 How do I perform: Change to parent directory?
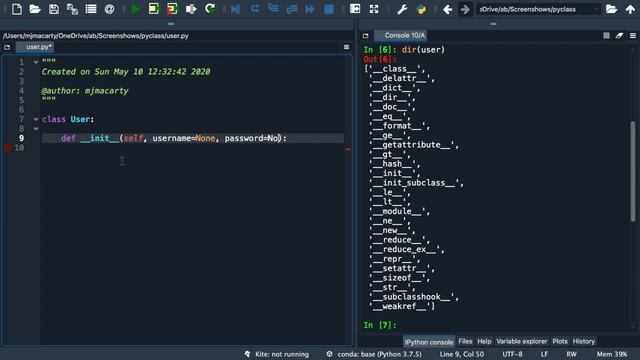coord(630,9)
